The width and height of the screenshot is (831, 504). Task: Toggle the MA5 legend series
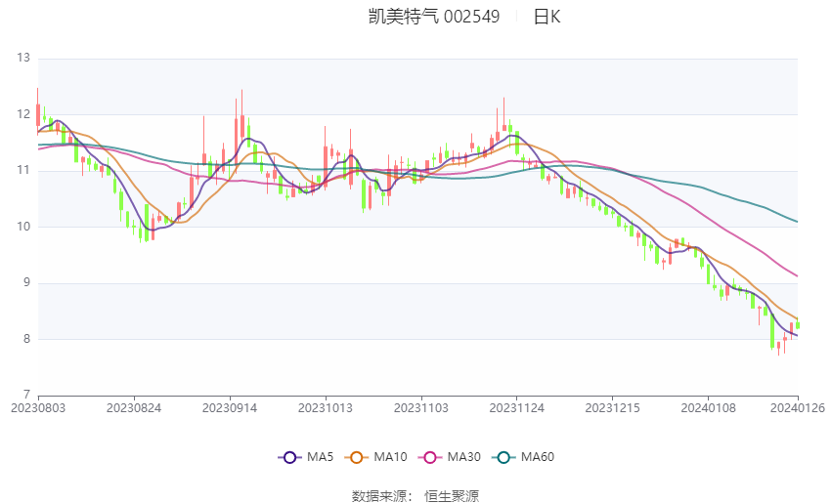click(306, 457)
